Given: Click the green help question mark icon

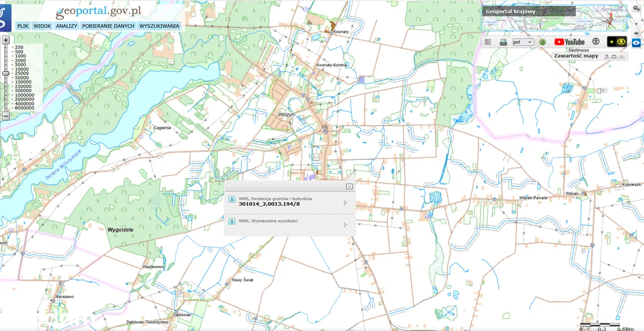Looking at the screenshot, I should (x=542, y=42).
